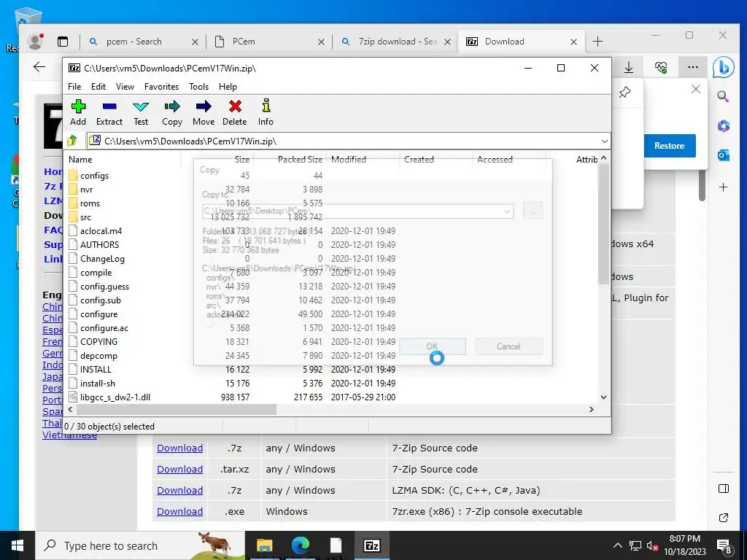747x560 pixels.
Task: Select the aclocal.m4 file
Action: click(x=101, y=231)
